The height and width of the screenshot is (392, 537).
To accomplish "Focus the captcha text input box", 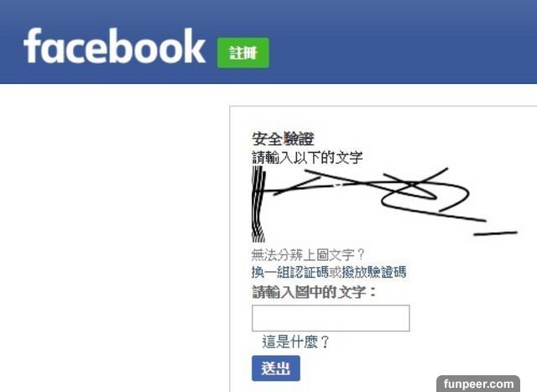I will [x=331, y=318].
